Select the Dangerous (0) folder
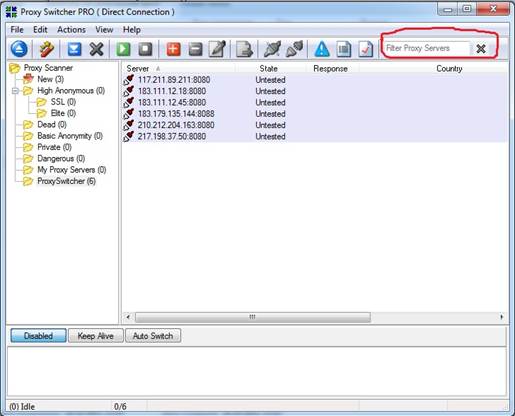 coord(61,159)
